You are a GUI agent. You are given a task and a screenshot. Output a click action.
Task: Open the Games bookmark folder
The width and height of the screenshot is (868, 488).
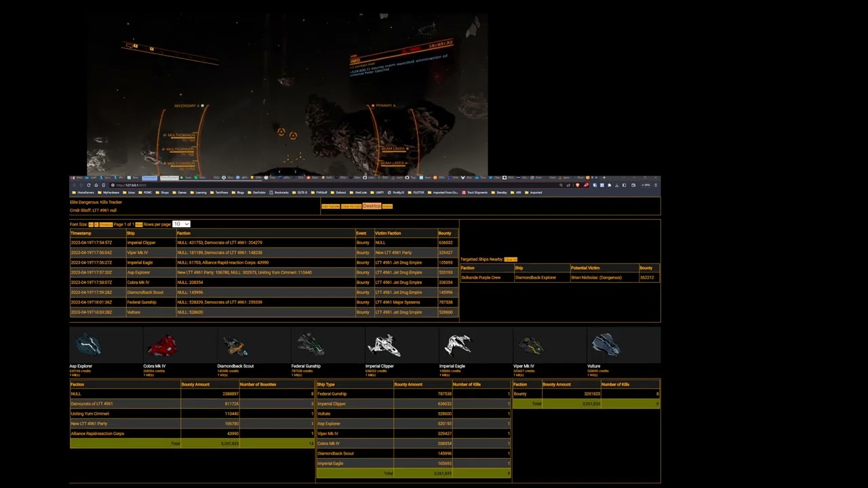(x=181, y=192)
